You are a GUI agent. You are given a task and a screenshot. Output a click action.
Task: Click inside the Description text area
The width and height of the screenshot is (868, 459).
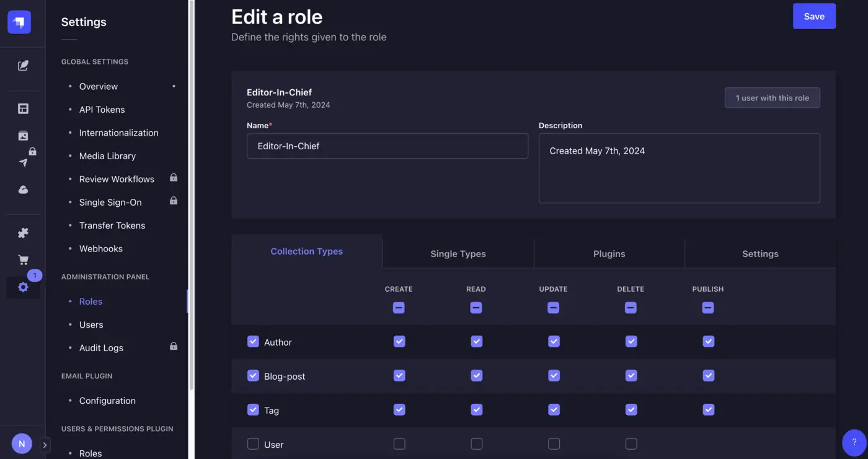pyautogui.click(x=680, y=167)
